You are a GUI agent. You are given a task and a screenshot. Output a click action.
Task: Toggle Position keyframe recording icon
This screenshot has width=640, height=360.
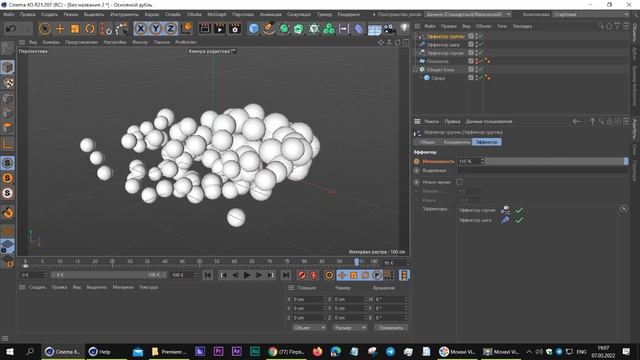pyautogui.click(x=342, y=275)
